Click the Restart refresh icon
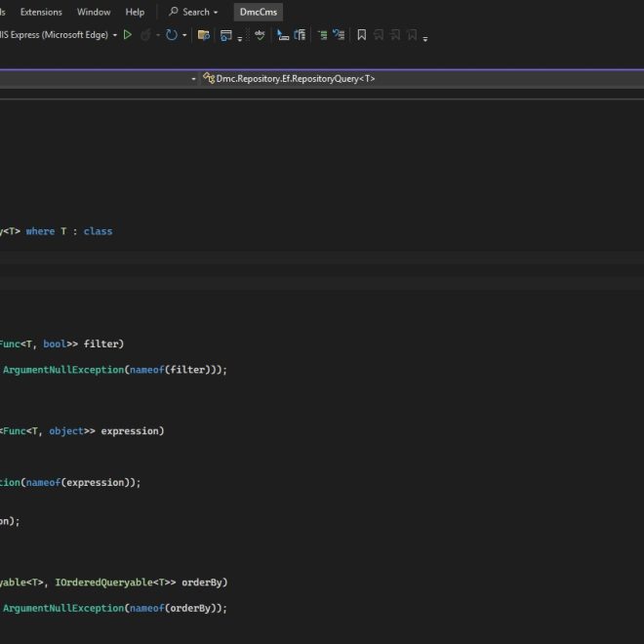Viewport: 644px width, 644px height. [x=172, y=35]
